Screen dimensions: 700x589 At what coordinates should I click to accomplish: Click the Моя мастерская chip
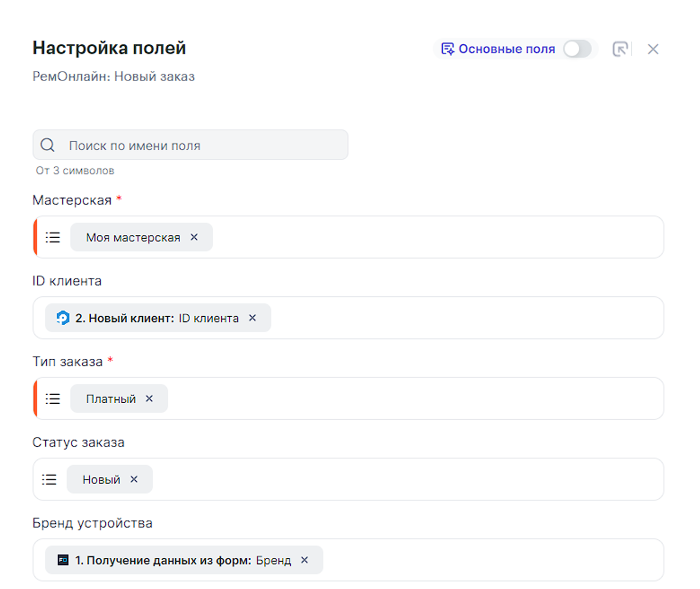click(x=133, y=238)
